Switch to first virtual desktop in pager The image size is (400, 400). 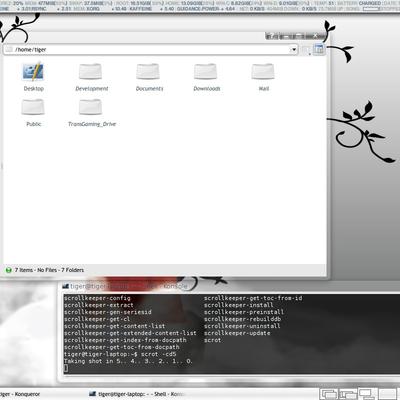tap(329, 394)
